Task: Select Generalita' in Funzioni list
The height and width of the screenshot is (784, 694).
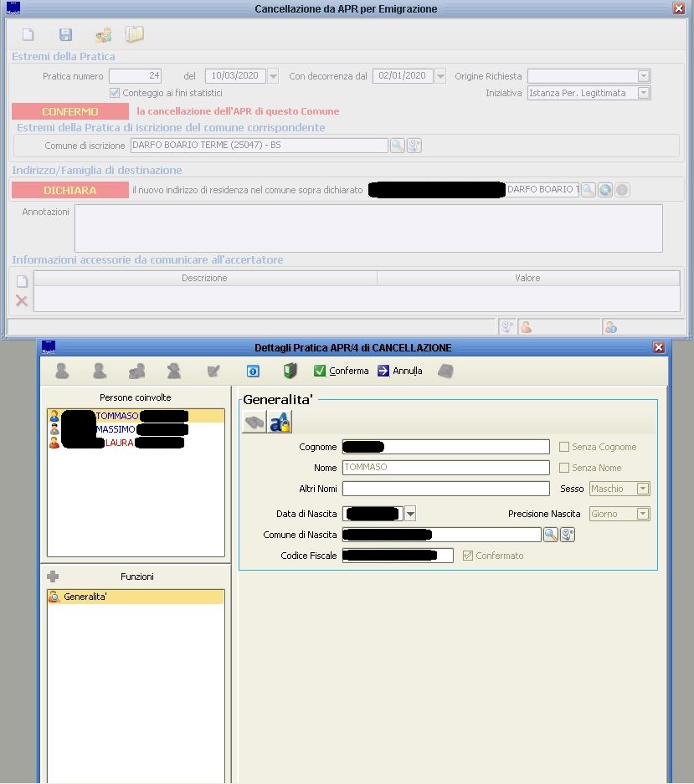Action: pyautogui.click(x=136, y=597)
